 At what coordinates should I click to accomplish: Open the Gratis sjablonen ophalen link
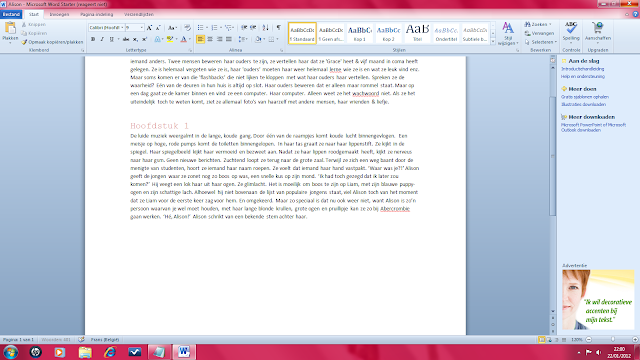(585, 97)
